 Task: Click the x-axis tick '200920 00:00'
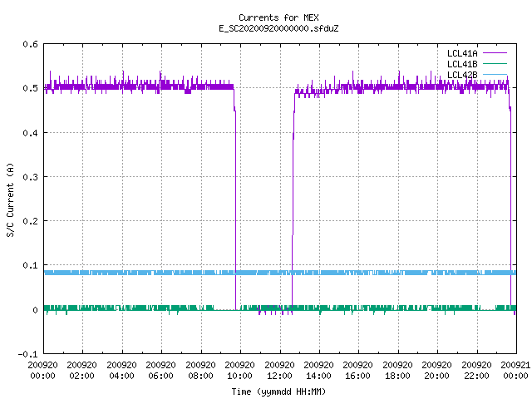coord(42,371)
